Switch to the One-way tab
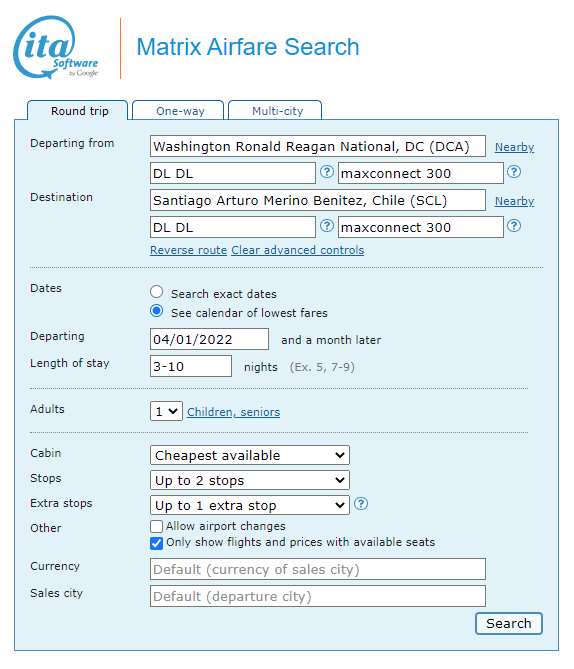 coord(178,111)
